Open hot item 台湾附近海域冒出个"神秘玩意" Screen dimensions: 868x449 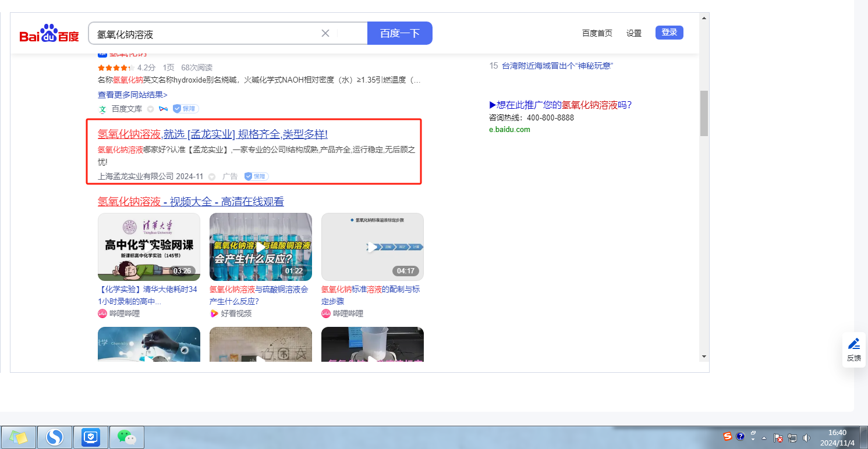click(x=557, y=66)
